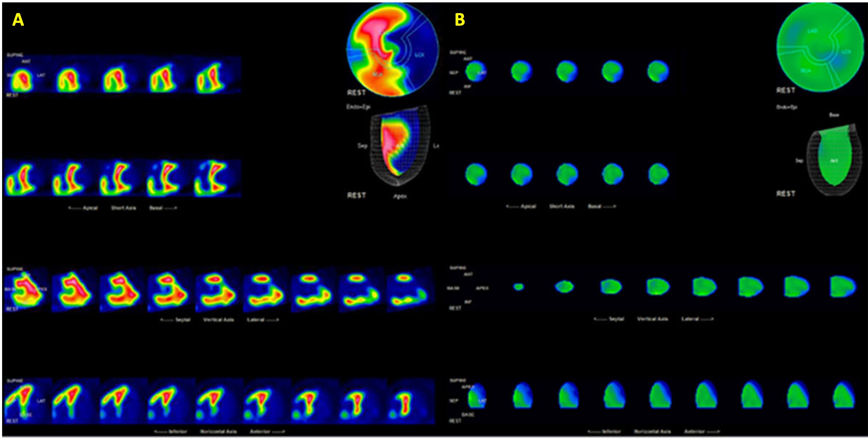This screenshot has height=438, width=868.
Task: Click panel A's Vertical Axis label
Action: click(218, 319)
